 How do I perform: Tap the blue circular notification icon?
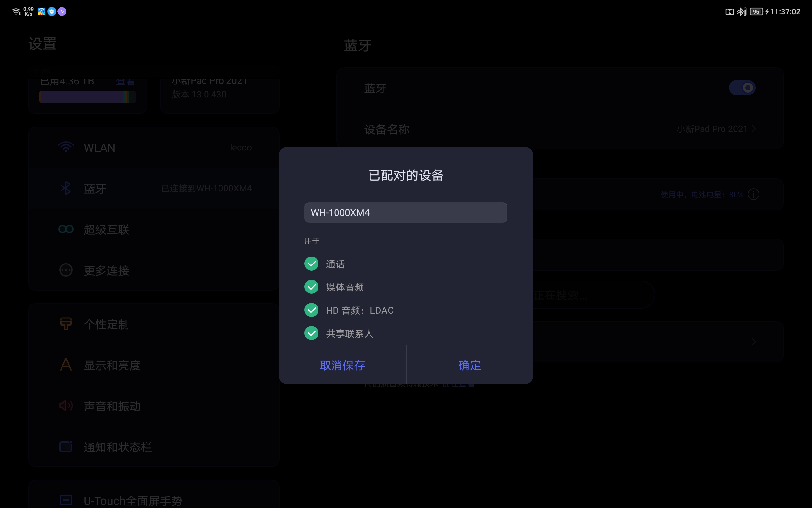[52, 11]
